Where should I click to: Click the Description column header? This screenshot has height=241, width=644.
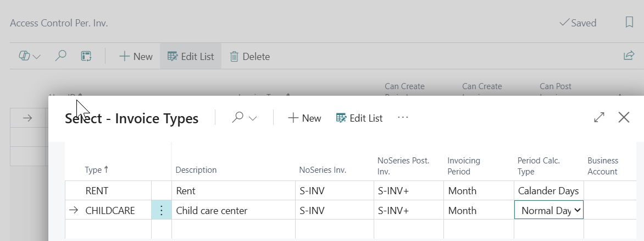click(x=196, y=170)
